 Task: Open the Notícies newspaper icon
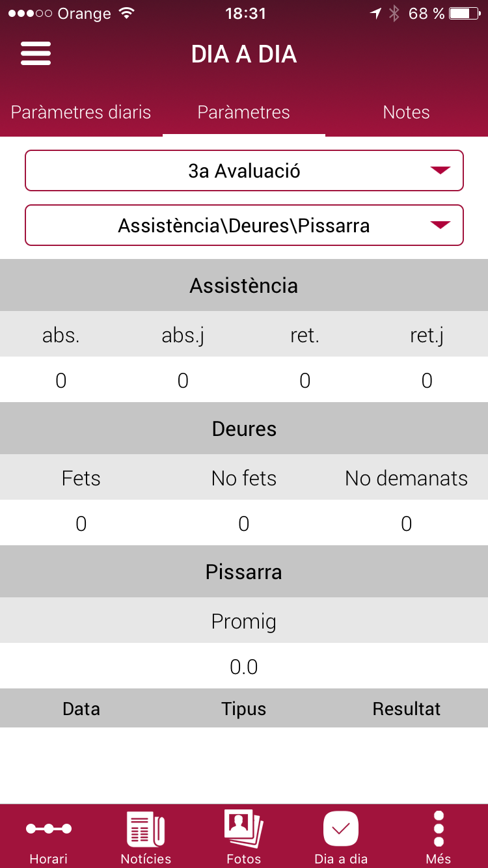(146, 829)
